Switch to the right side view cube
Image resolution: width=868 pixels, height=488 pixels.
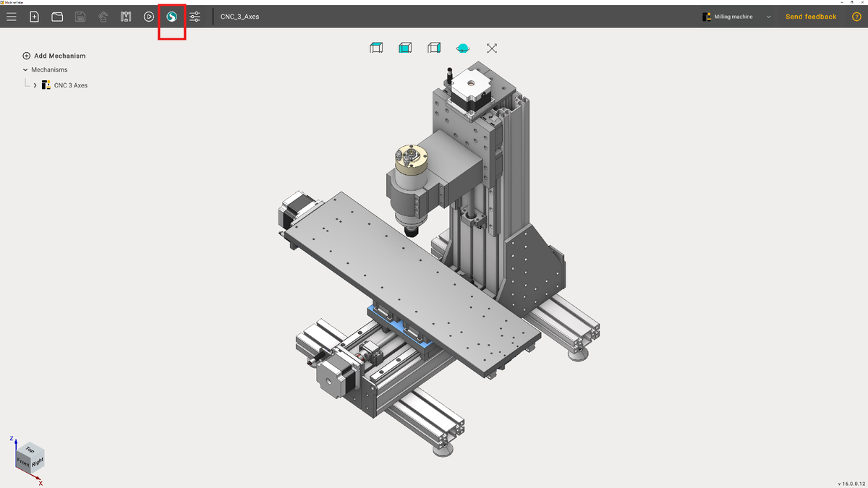433,48
